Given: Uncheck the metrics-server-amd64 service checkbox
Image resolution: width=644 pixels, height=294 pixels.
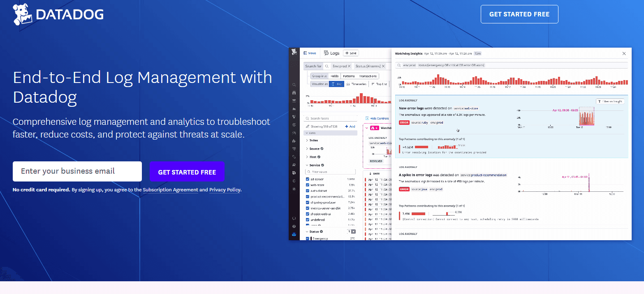Looking at the screenshot, I should 308,208.
